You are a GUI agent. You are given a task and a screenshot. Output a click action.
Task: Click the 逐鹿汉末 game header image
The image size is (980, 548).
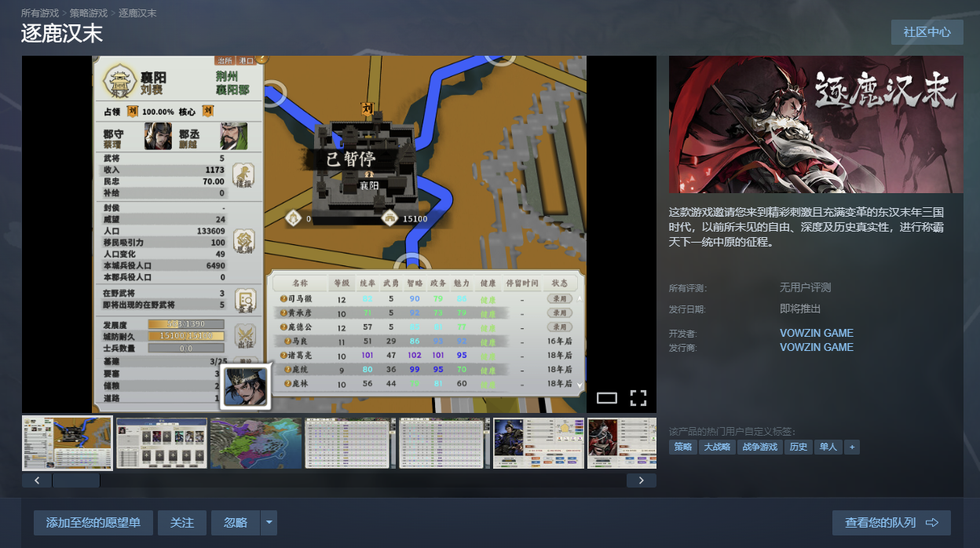tap(816, 125)
